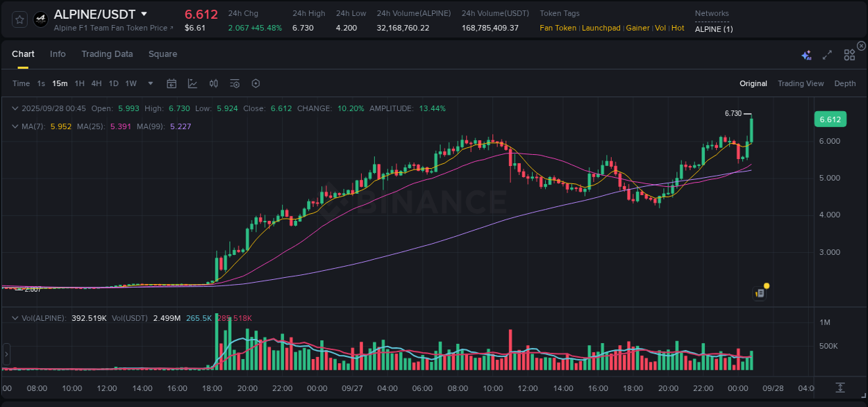Select the 1H timeframe interval

(80, 83)
